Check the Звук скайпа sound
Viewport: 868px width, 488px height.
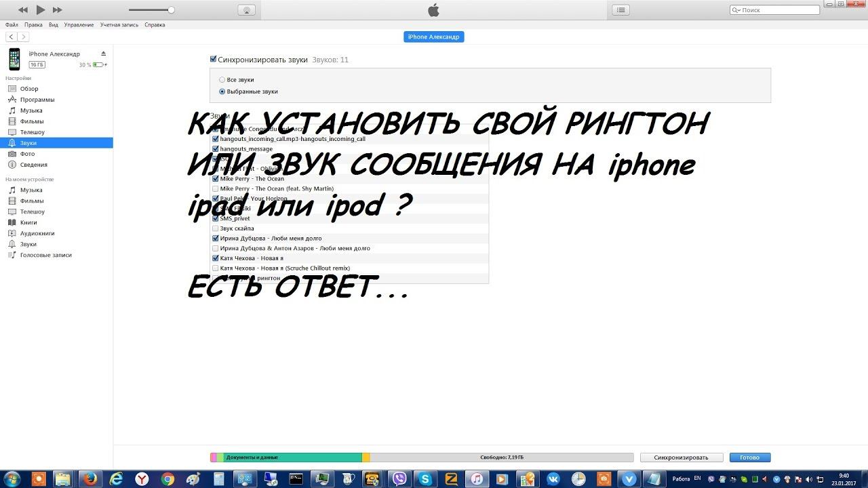216,228
